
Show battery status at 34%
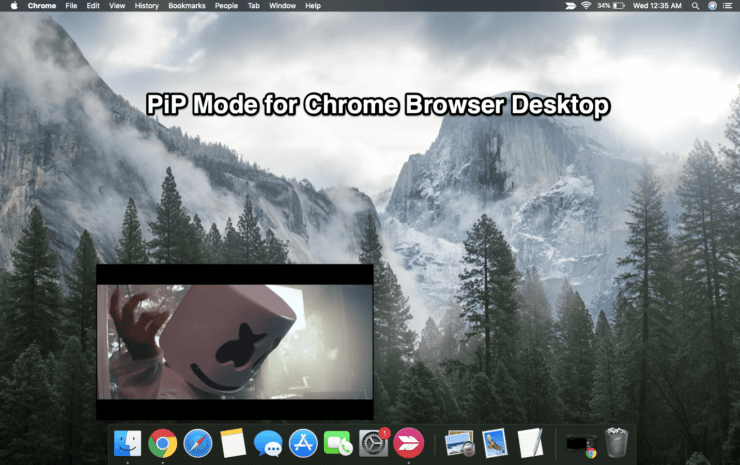click(x=611, y=6)
